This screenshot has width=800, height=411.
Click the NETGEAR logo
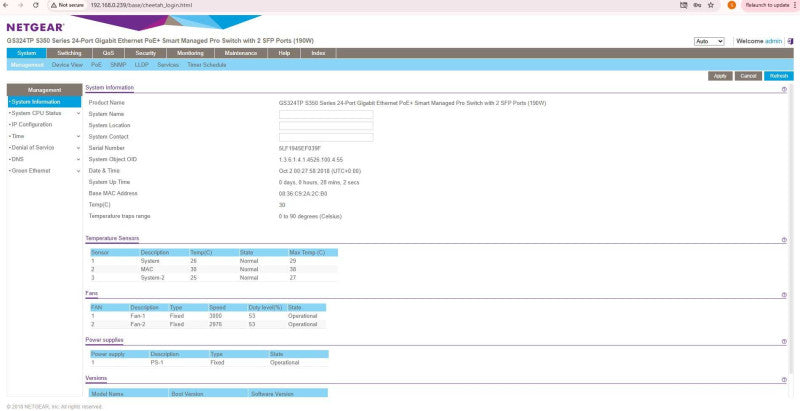click(35, 27)
